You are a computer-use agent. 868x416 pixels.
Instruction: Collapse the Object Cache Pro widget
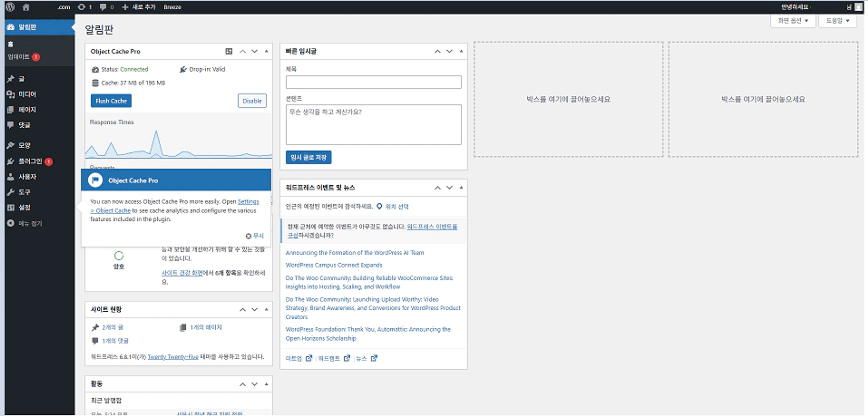266,51
